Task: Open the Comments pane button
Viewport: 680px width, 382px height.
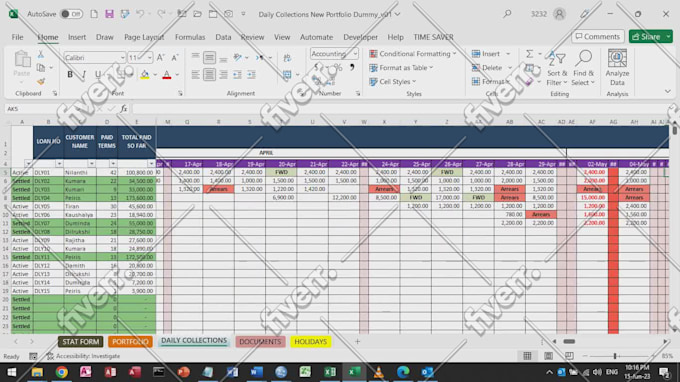Action: point(598,36)
